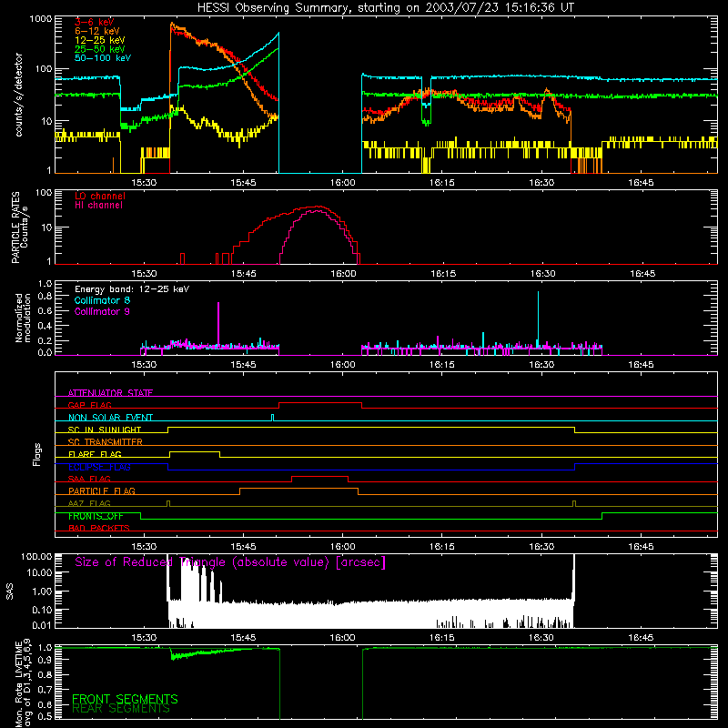Click the livetime dip in front segments curve
The height and width of the screenshot is (728, 728).
click(173, 656)
